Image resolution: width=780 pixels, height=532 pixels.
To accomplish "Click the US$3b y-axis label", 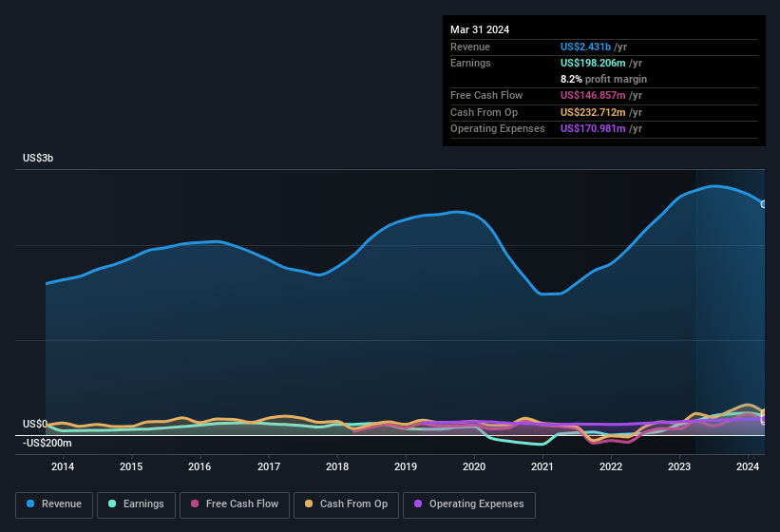I will 38,158.
